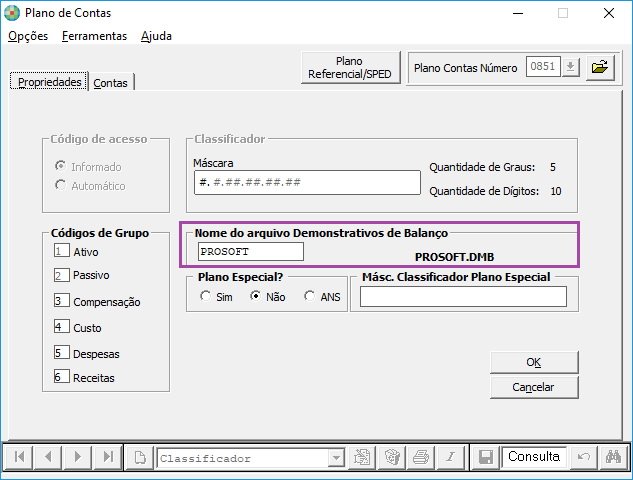Viewport: 633px width, 480px height.
Task: Click the Ativo group code box
Action: [x=61, y=250]
